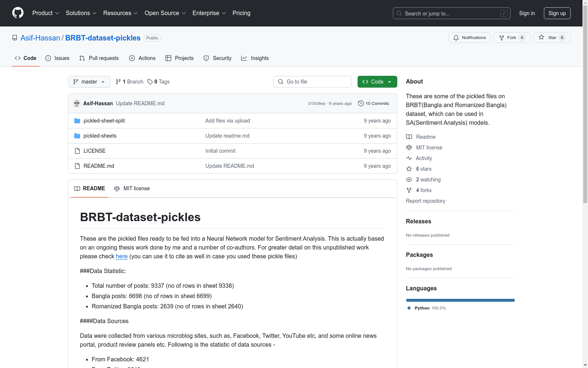Open commit history clock icon
Viewport: 588px width, 368px height.
pos(361,103)
